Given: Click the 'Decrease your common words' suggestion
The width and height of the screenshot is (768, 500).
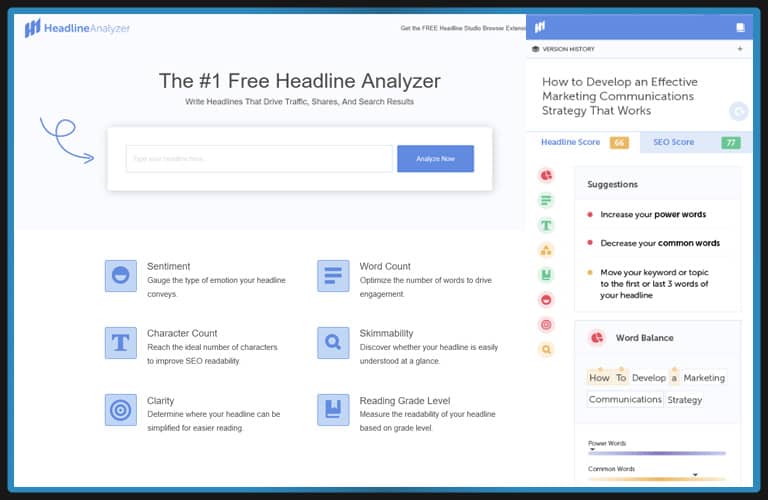Looking at the screenshot, I should [660, 243].
